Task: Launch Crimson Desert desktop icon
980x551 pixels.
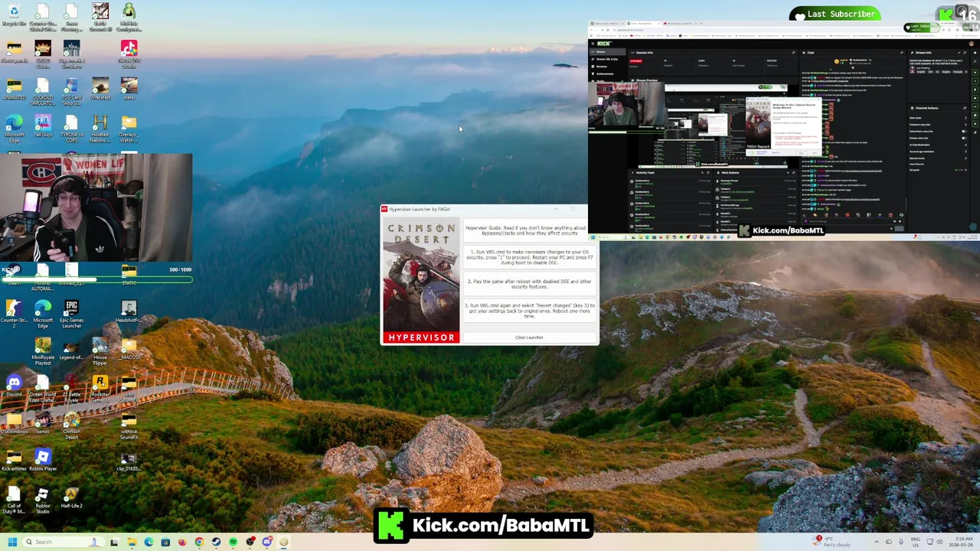Action: (x=71, y=425)
